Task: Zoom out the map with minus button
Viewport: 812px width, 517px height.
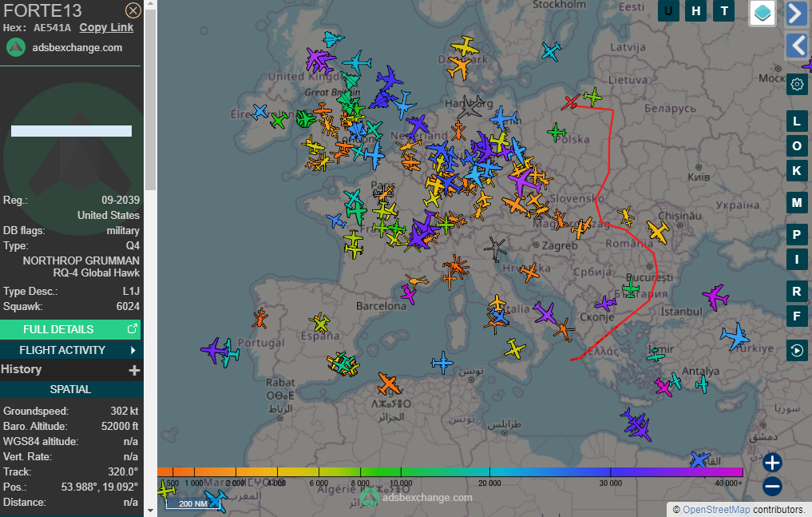Action: pos(772,487)
